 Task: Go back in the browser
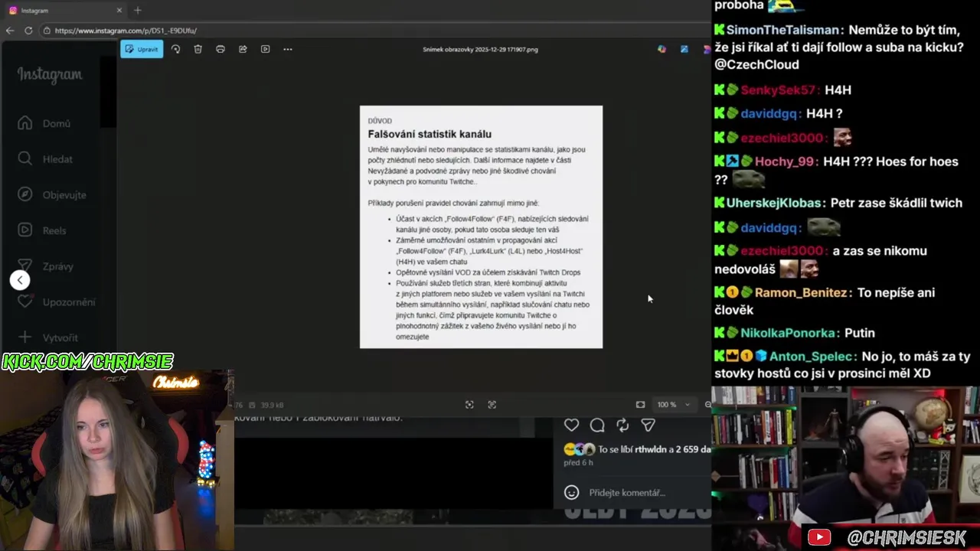coord(10,31)
